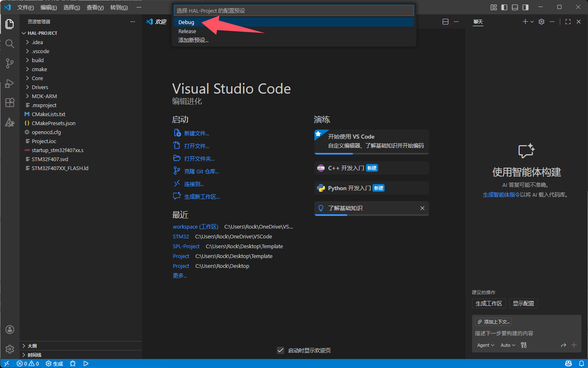
Task: Click the preset search input field
Action: (294, 11)
